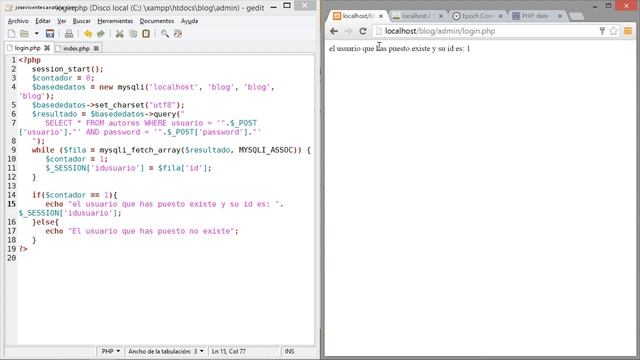Click the set_charset("utf8") line
Screen dimensions: 640x360
[108, 105]
